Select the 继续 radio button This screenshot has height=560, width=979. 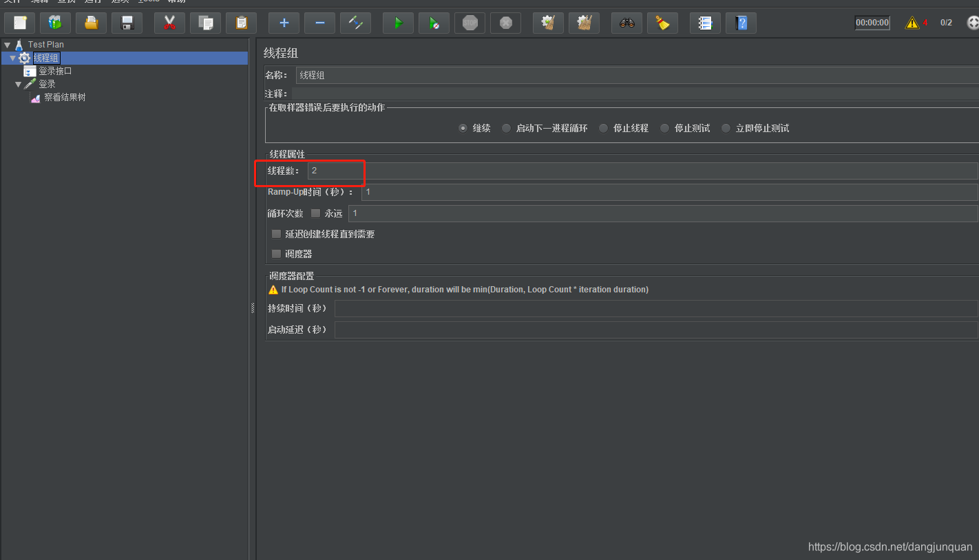463,128
